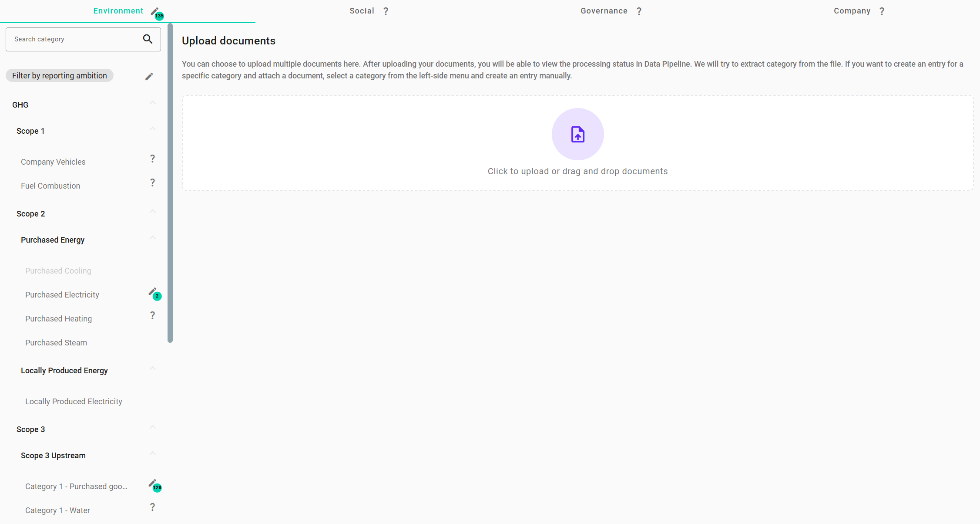This screenshot has width=980, height=524.
Task: Click the pencil icon on Environment tab
Action: click(154, 11)
